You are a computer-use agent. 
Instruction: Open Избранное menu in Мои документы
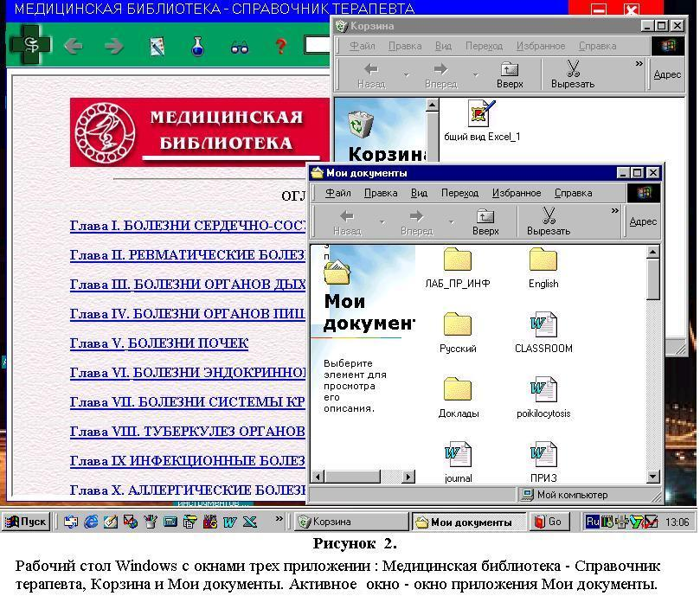pos(517,193)
